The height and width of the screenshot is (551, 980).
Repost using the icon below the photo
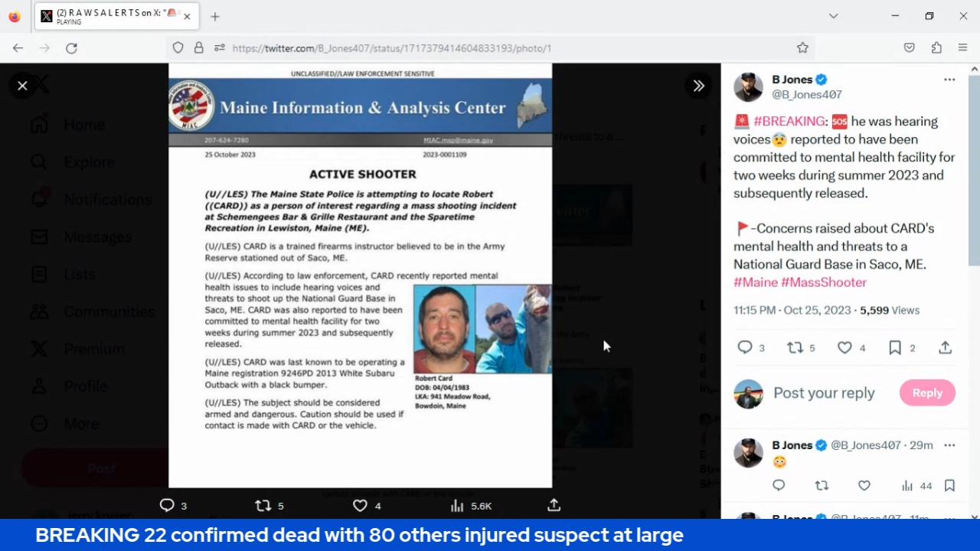pos(263,505)
